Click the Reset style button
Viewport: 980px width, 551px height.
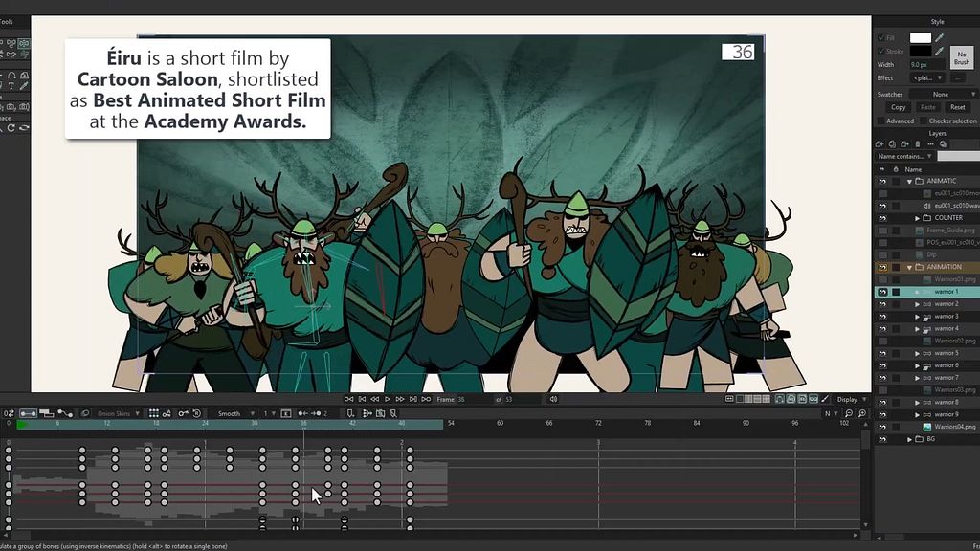coord(957,107)
